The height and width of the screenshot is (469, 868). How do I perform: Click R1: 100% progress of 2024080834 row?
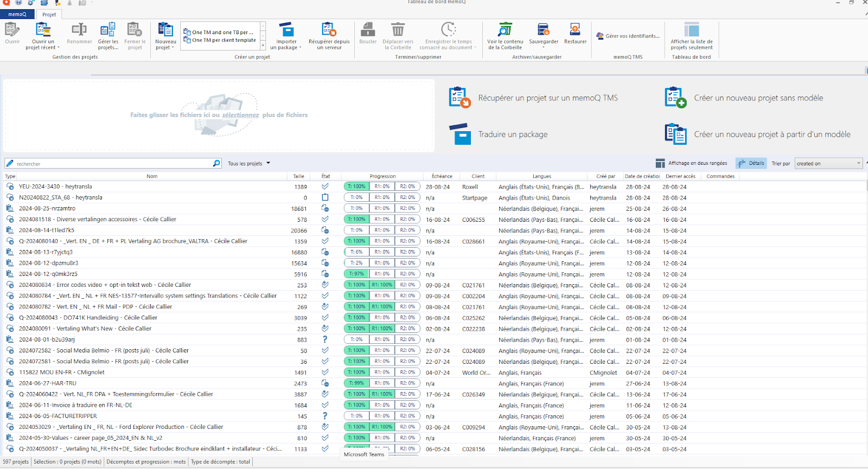[382, 285]
